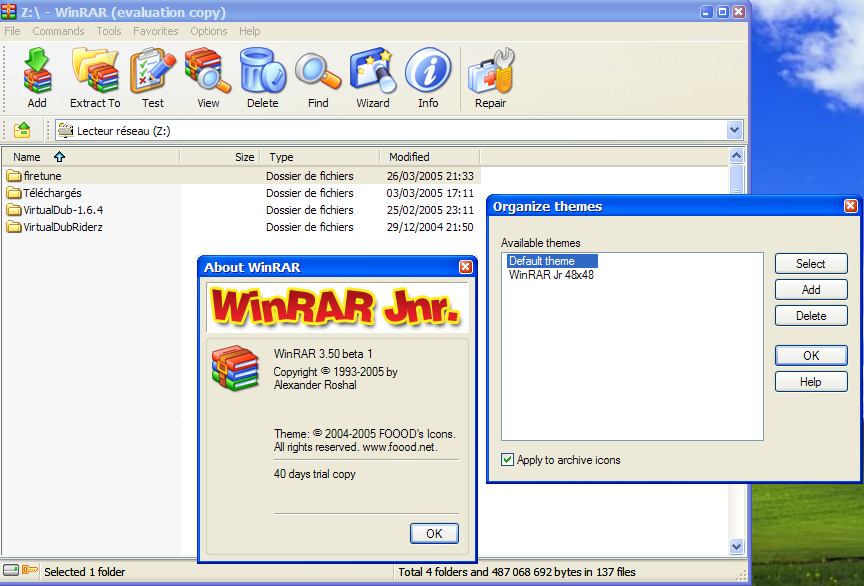
Task: Open the Favorites menu
Action: [155, 31]
